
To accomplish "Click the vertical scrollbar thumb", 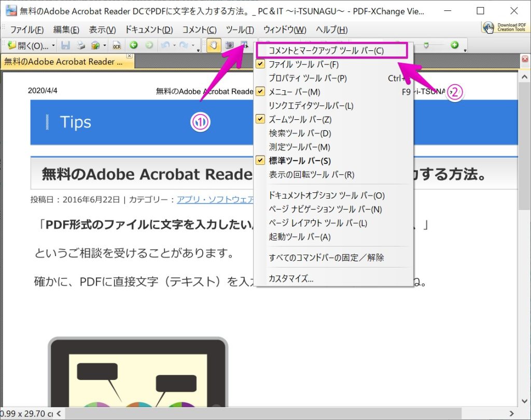I will tap(525, 146).
